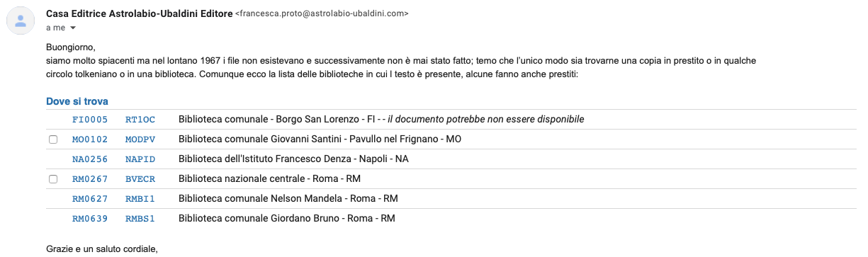The width and height of the screenshot is (868, 257).
Task: Click the "Dove si trova" heading
Action: coord(77,102)
